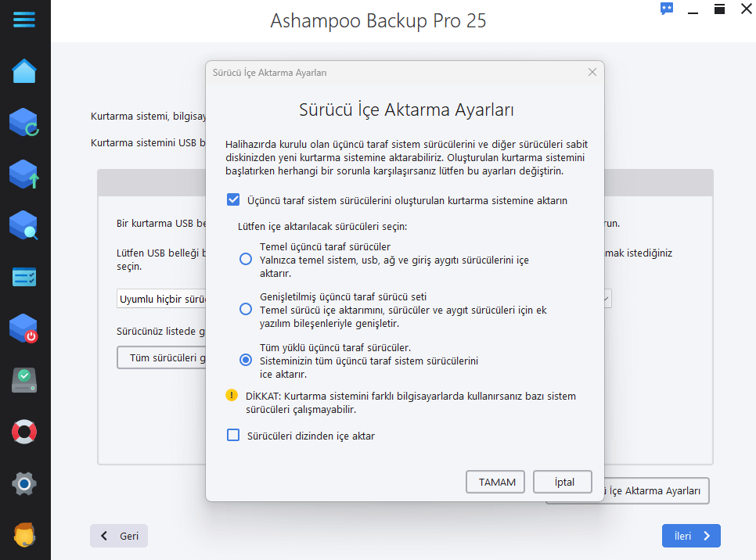Image resolution: width=756 pixels, height=560 pixels.
Task: Maximize the Ashampoo Backup Pro window
Action: tap(719, 9)
